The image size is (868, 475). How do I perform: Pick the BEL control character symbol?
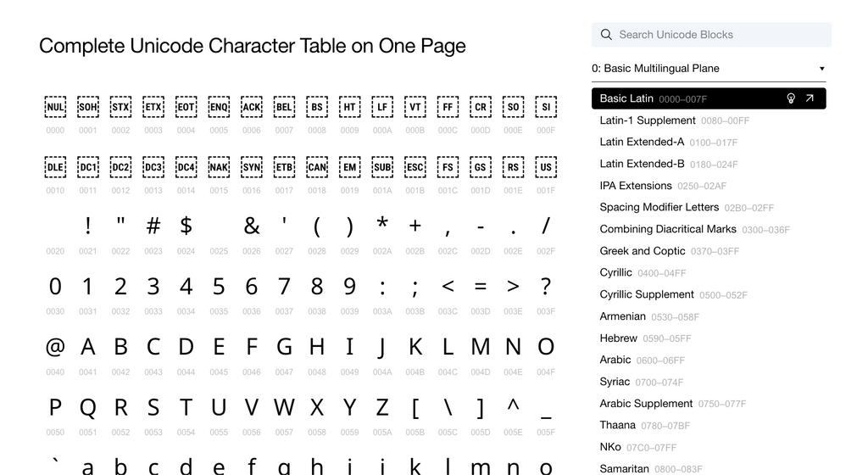[284, 107]
